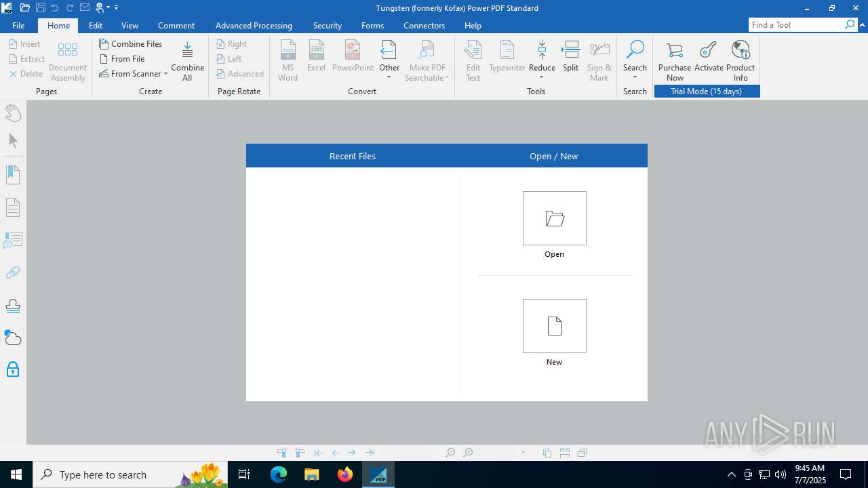The width and height of the screenshot is (868, 488).
Task: Click the Sign & Mark tool
Action: coord(599,61)
